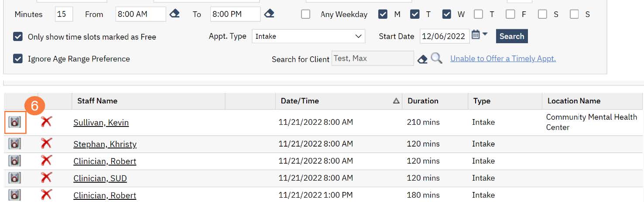Click the schedule icon for Sullivan, Kevin
Screen dimensions: 644x202
click(15, 122)
